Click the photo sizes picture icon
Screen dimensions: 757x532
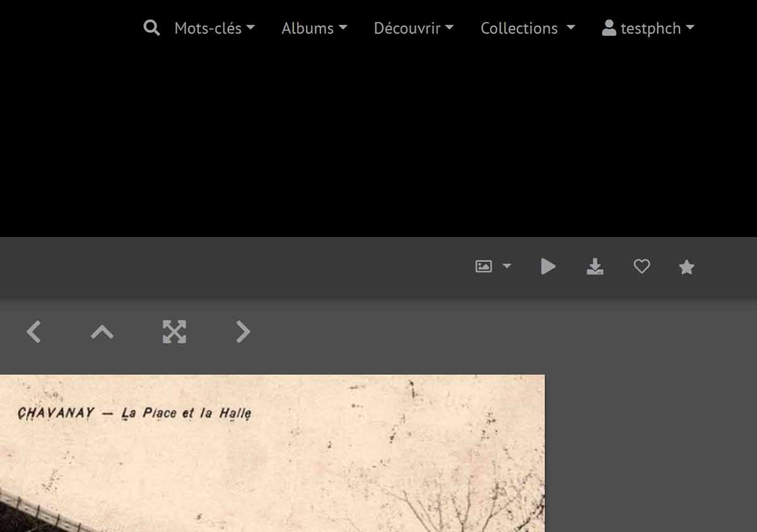(x=484, y=267)
